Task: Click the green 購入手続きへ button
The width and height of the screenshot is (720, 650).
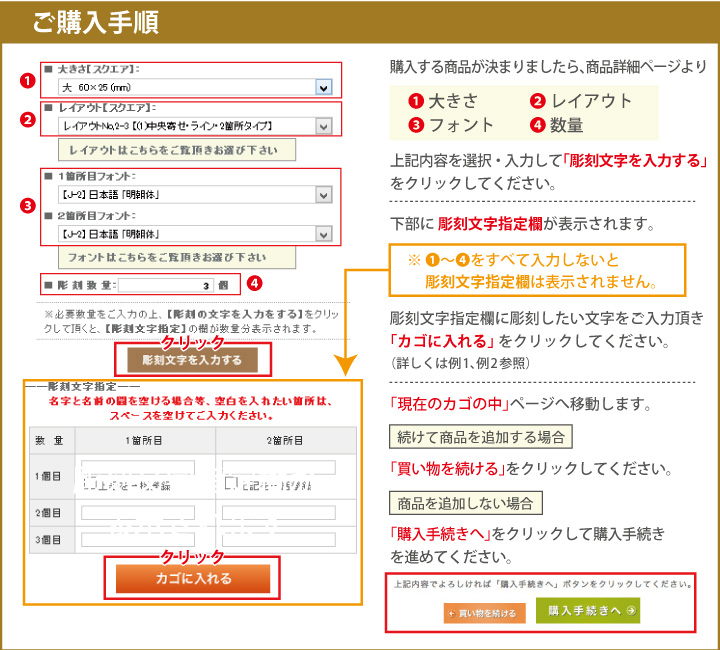Action: click(x=587, y=611)
